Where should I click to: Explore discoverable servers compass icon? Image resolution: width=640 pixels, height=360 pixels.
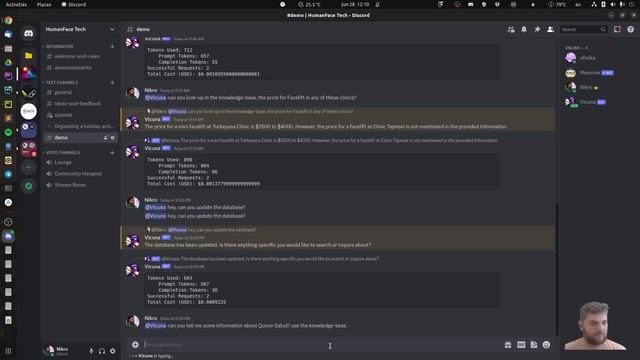[29, 186]
